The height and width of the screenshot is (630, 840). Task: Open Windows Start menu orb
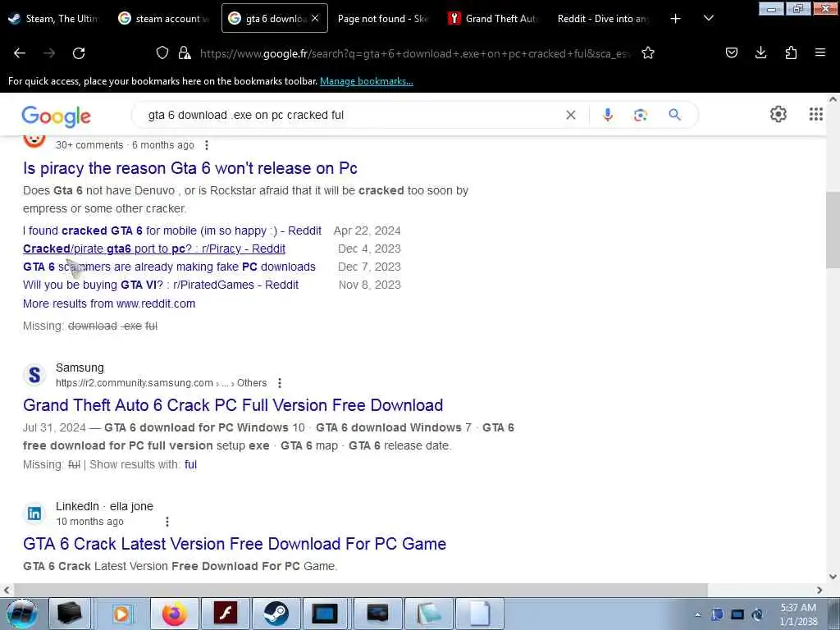point(21,614)
